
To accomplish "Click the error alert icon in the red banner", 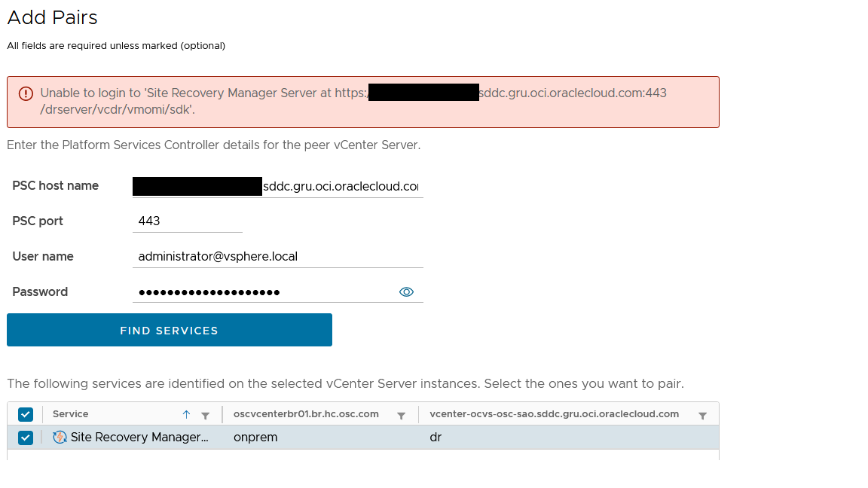I will click(26, 93).
